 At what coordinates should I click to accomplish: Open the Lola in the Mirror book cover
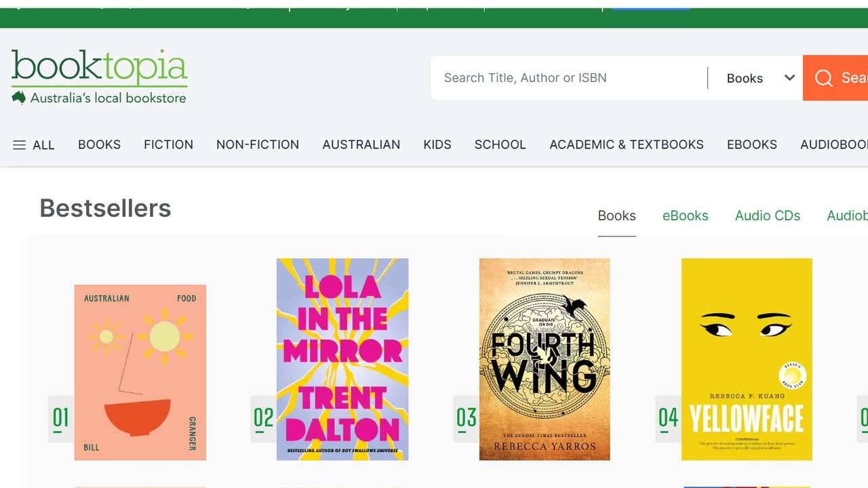pos(342,359)
